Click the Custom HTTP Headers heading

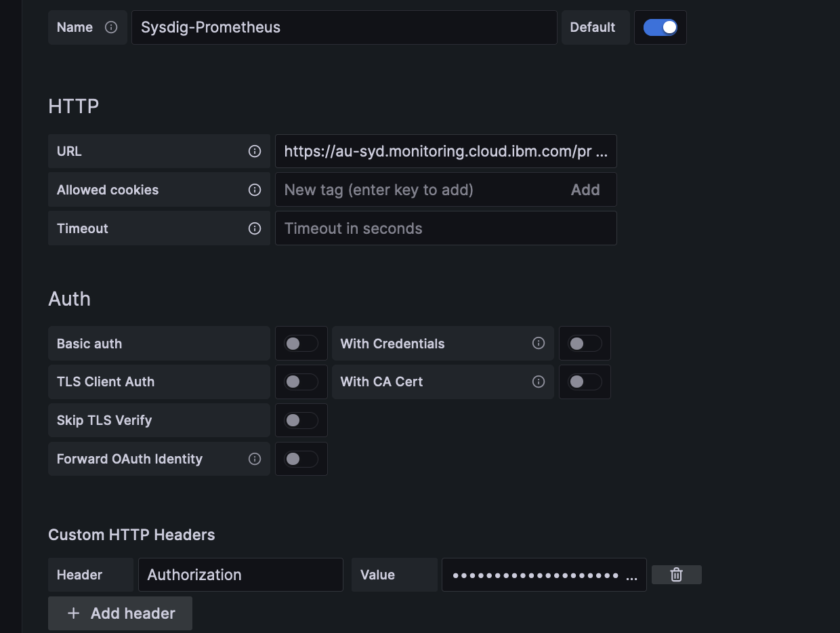pos(131,535)
